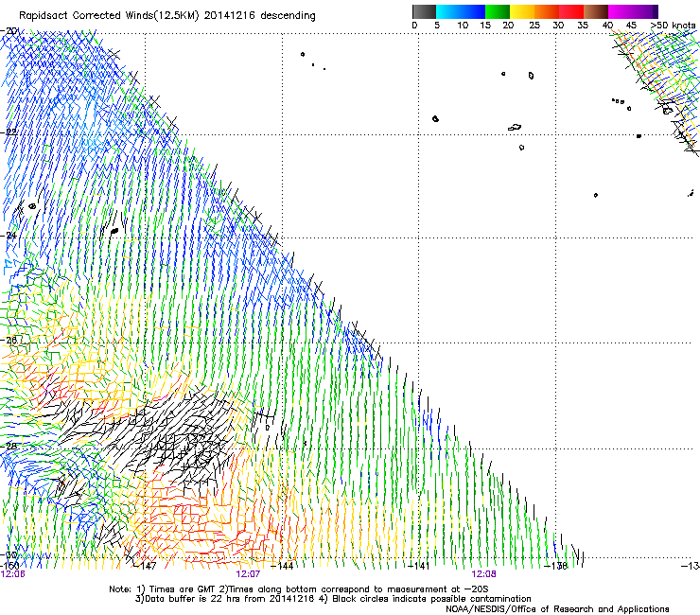Viewport: 700px width, 615px height.
Task: Click the '20141216 descending' title text
Action: (x=260, y=16)
